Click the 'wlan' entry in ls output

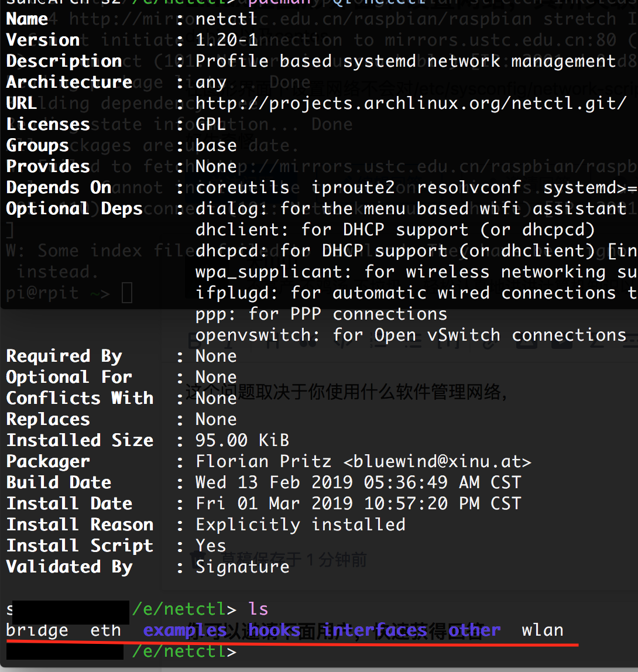point(543,630)
